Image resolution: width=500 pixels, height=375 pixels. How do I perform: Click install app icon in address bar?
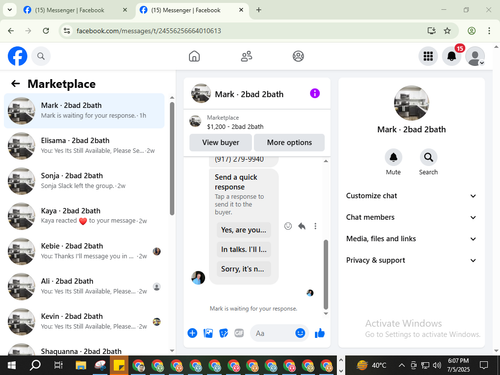point(431,31)
